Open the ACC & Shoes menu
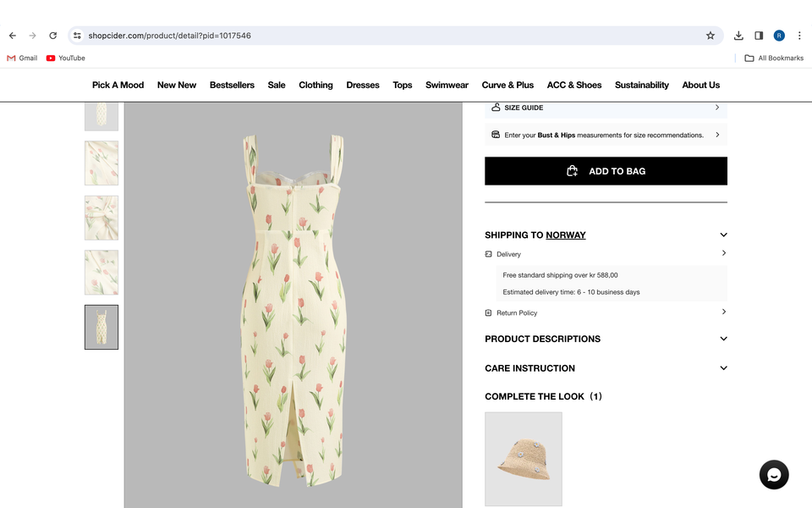 point(574,85)
